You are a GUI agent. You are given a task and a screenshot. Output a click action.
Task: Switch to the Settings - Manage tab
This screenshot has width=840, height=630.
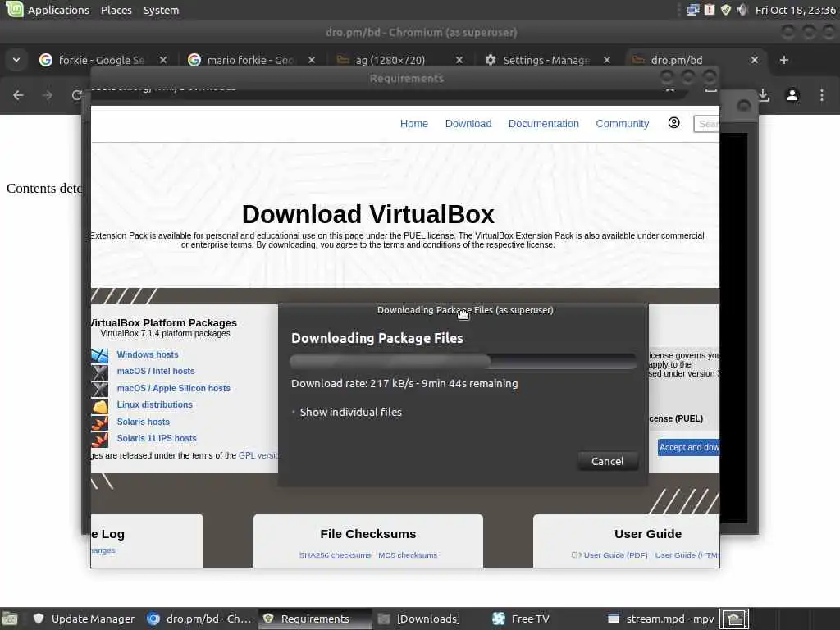point(545,60)
